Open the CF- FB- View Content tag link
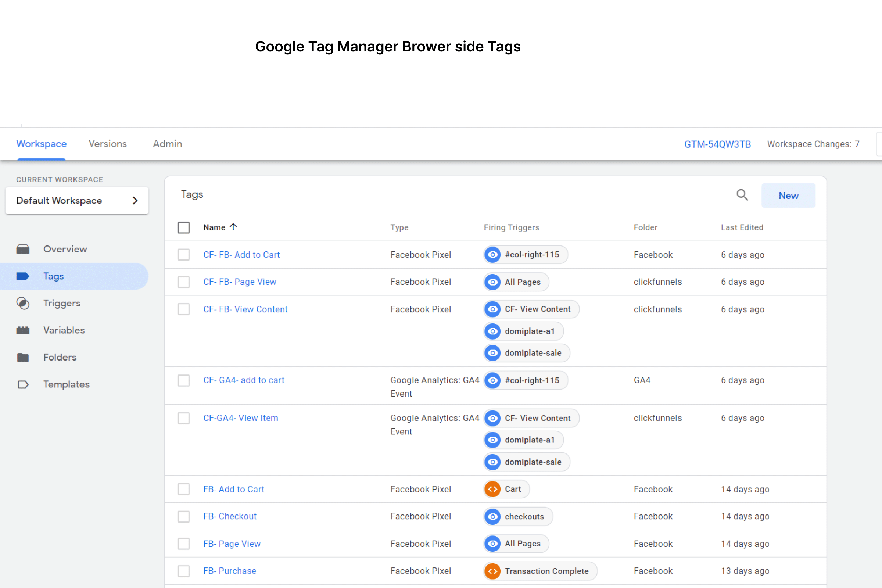Viewport: 882px width, 588px height. (245, 309)
